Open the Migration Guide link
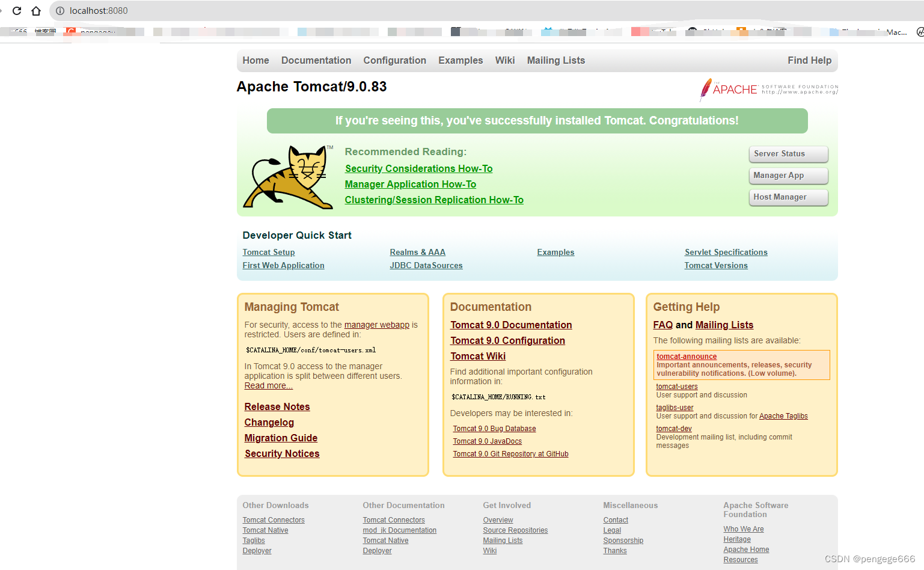The image size is (924, 570). click(281, 438)
